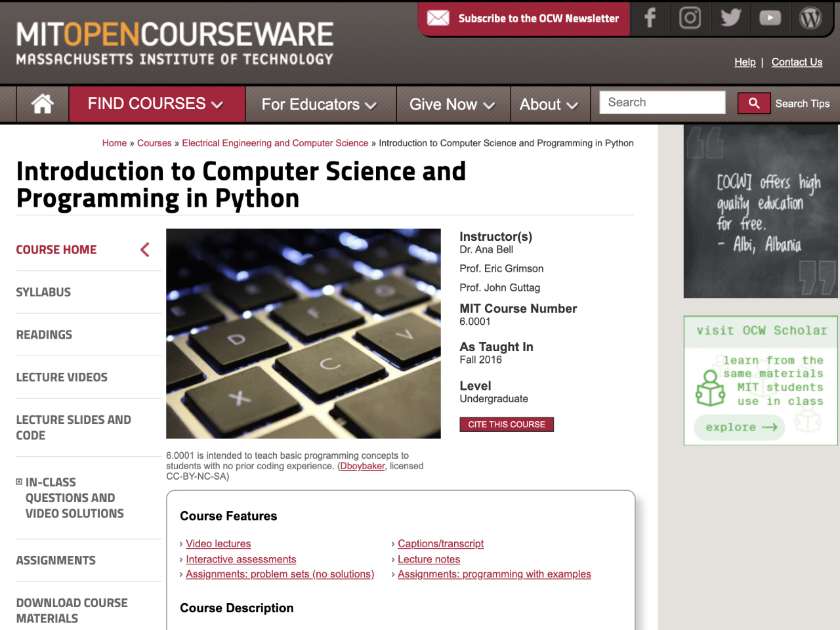Click the Cite This Course button

(x=507, y=425)
